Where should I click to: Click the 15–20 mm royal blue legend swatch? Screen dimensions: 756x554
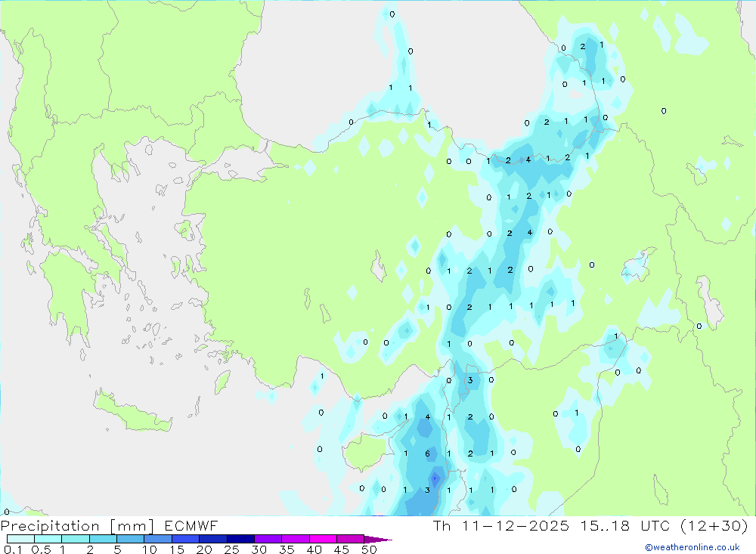pyautogui.click(x=185, y=539)
